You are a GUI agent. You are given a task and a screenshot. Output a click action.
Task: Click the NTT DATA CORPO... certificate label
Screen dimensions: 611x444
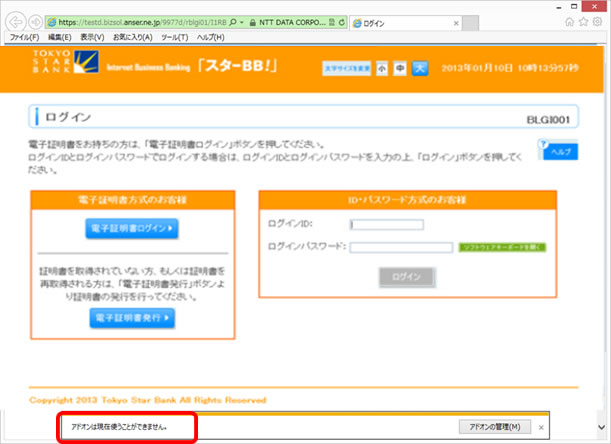(x=292, y=23)
